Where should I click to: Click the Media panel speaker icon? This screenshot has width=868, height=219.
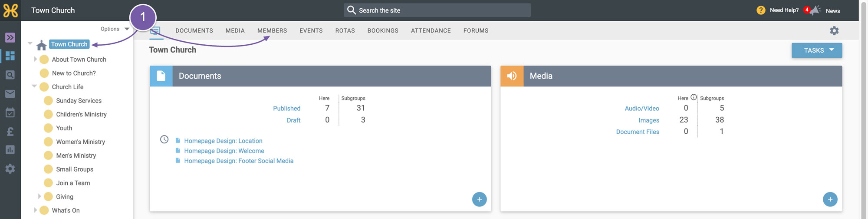[x=512, y=76]
